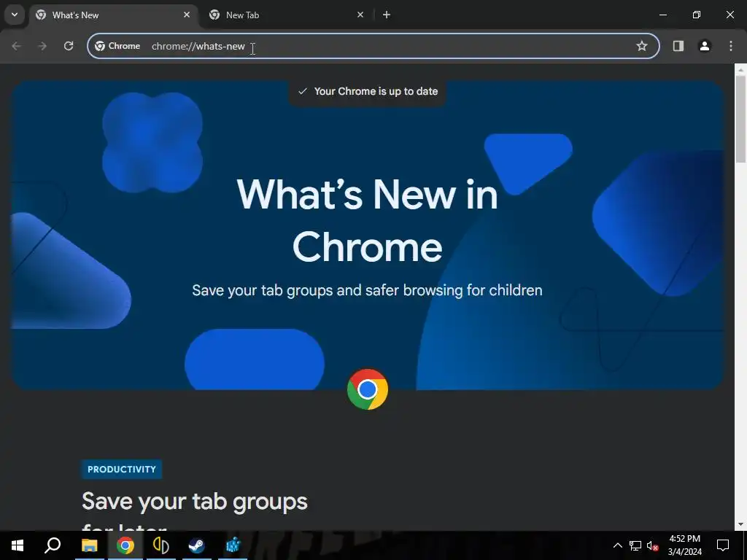Open the Chrome three-dot menu
Screen dimensions: 747x560
pos(731,46)
